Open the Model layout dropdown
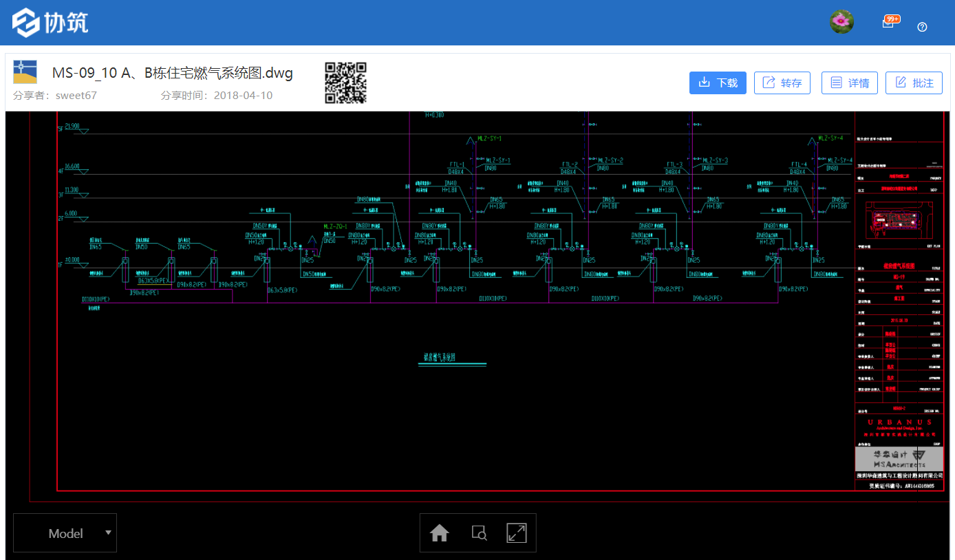Viewport: 955px width, 560px height. coord(65,533)
